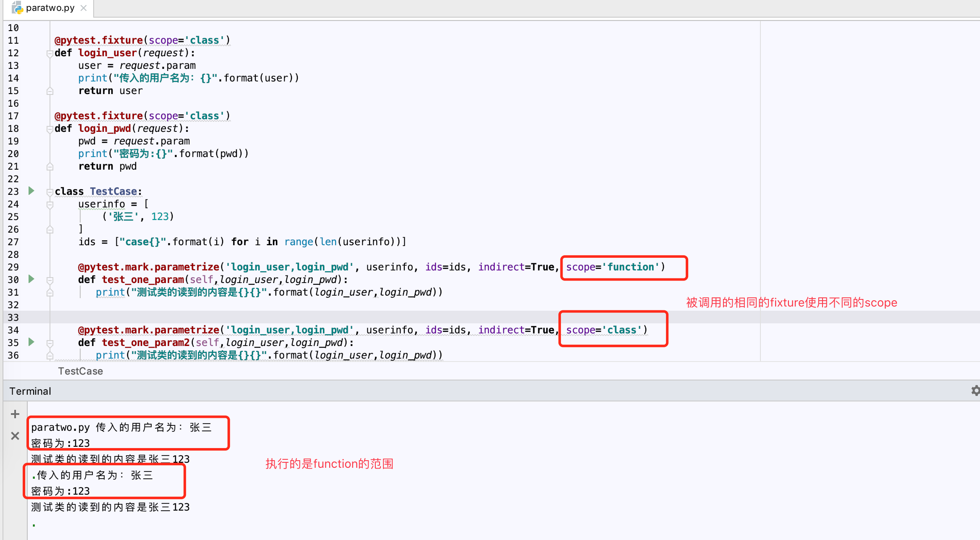This screenshot has height=540, width=980.
Task: Open a new terminal session with plus icon
Action: pos(15,414)
